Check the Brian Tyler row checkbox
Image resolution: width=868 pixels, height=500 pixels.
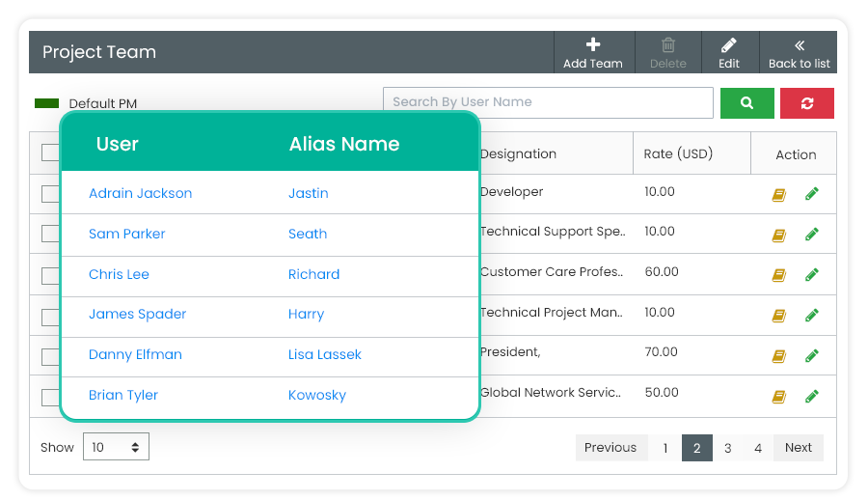50,398
